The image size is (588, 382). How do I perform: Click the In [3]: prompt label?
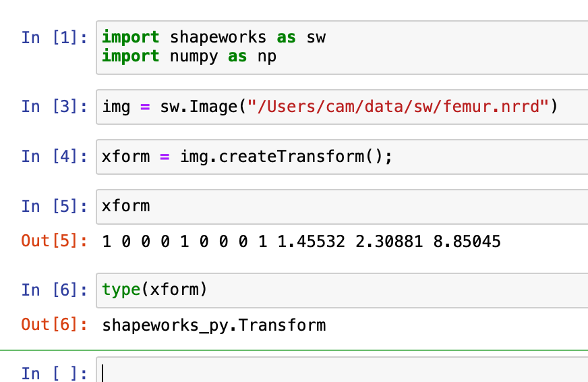click(x=55, y=107)
